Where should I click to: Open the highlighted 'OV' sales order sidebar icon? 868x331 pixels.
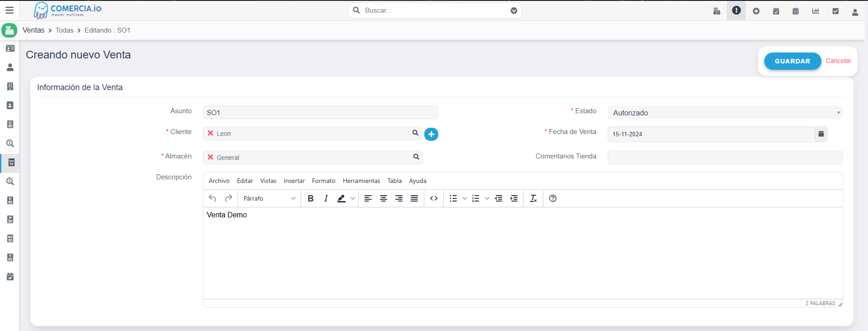(11, 163)
